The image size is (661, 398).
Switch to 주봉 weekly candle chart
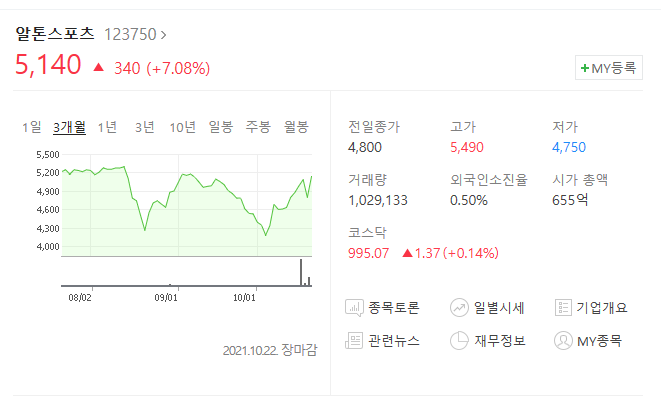258,127
